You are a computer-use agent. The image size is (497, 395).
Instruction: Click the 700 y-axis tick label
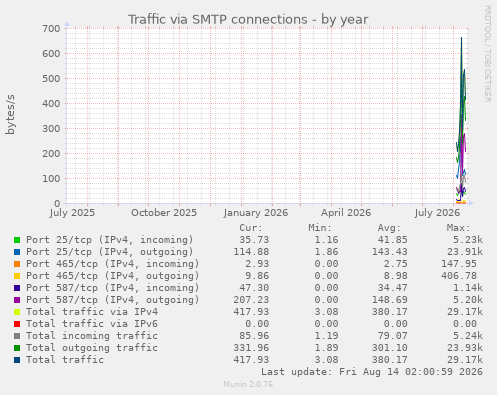coord(51,28)
